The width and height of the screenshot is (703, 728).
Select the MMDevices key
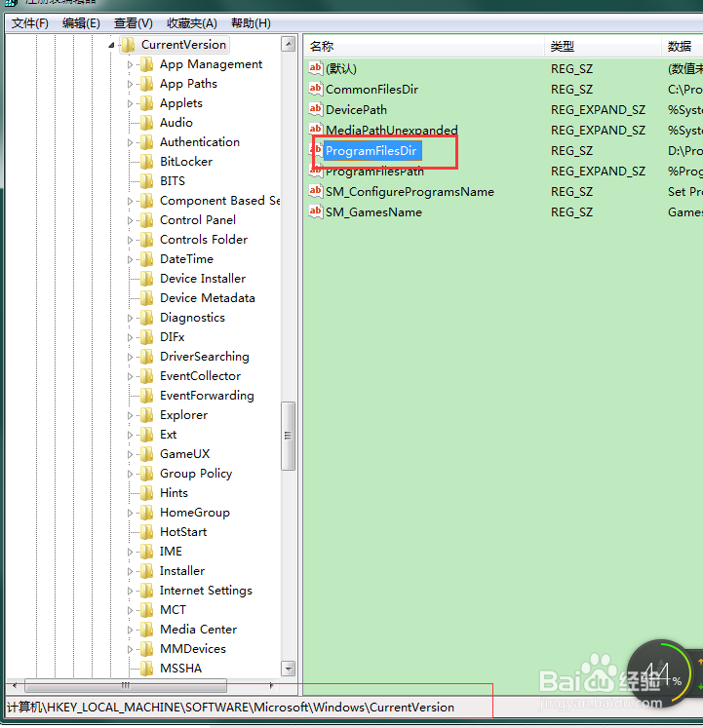click(193, 649)
